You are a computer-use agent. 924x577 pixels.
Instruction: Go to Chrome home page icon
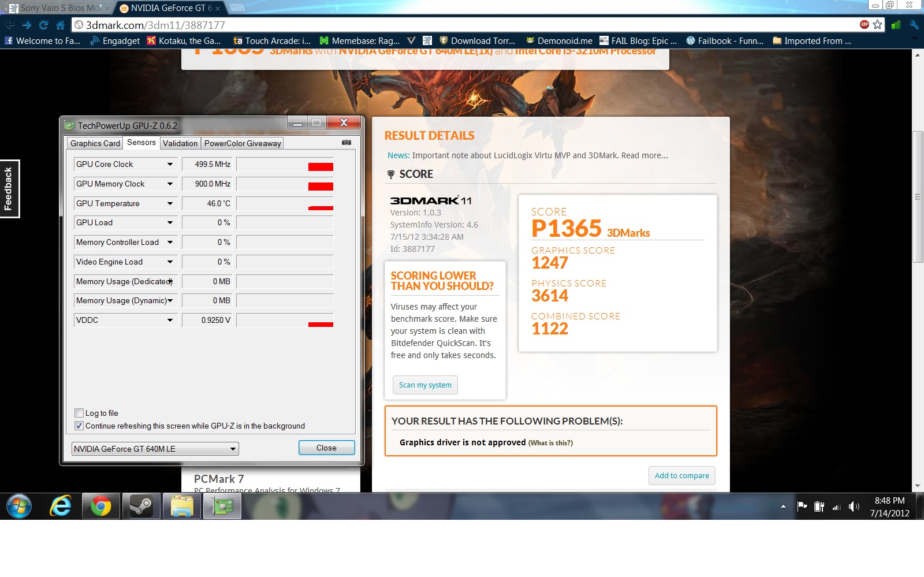coord(60,25)
